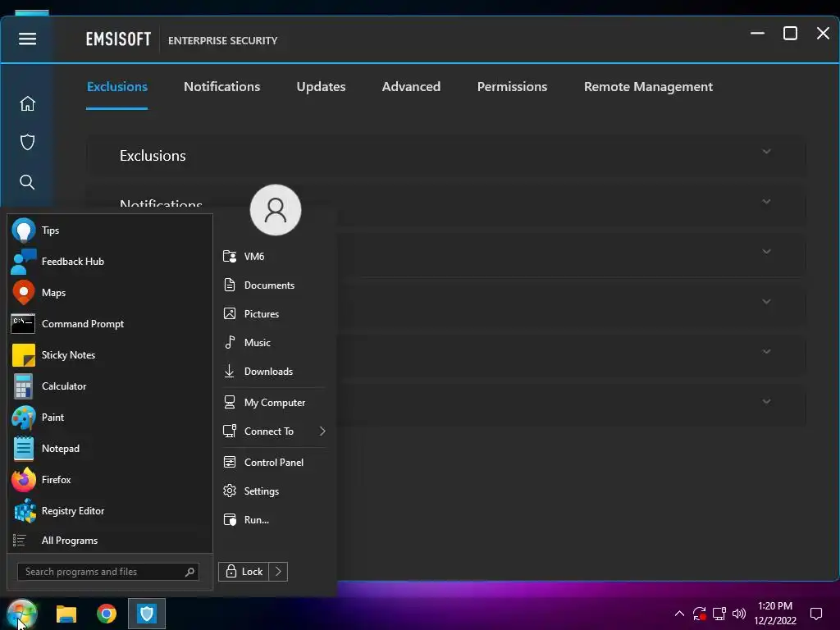Switch to the Advanced tab

[x=411, y=87]
